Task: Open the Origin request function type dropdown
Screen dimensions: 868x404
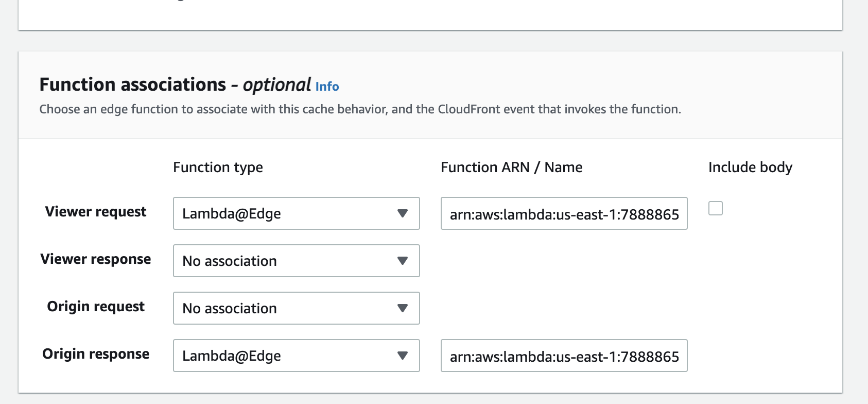Action: pos(296,308)
